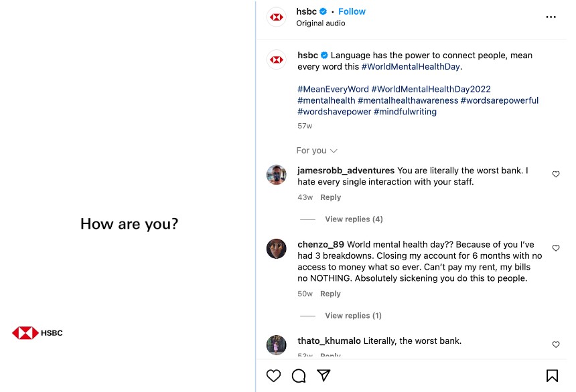Like thato_khumalo's comment using its heart
This screenshot has height=392, width=576.
556,345
